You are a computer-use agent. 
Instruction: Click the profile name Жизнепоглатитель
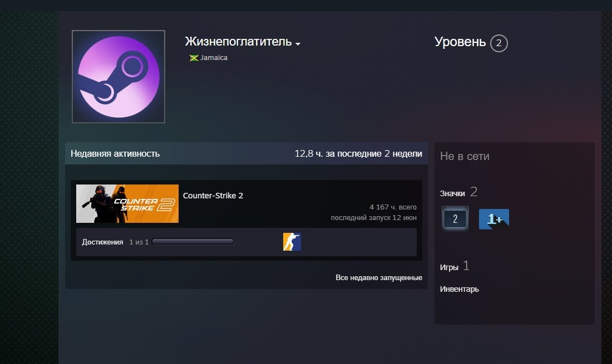(238, 41)
